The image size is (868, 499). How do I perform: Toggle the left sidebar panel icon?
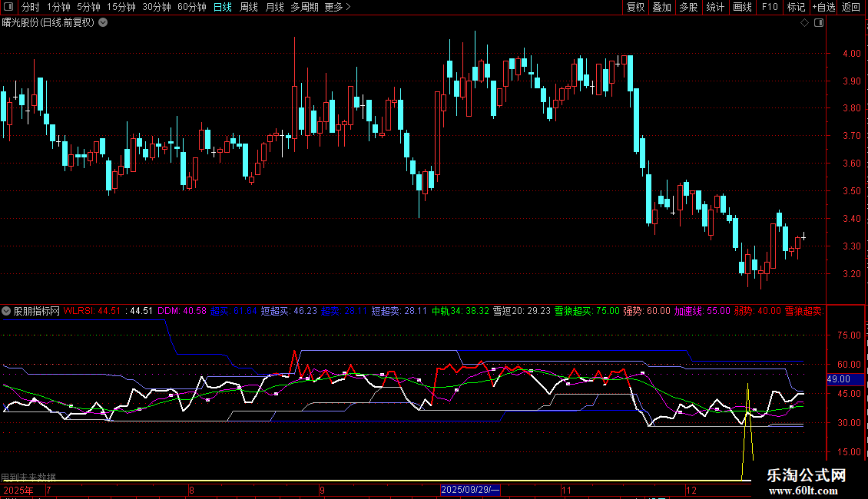(8, 8)
